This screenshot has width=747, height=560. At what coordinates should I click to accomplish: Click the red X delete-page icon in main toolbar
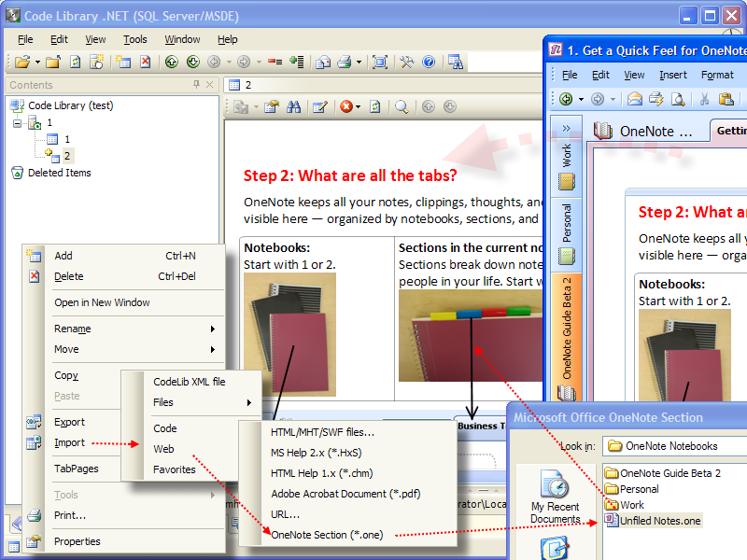tap(146, 62)
